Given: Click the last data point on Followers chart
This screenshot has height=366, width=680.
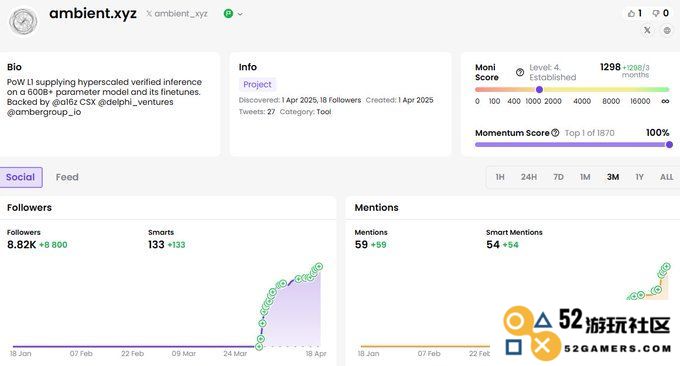Looking at the screenshot, I should [319, 267].
